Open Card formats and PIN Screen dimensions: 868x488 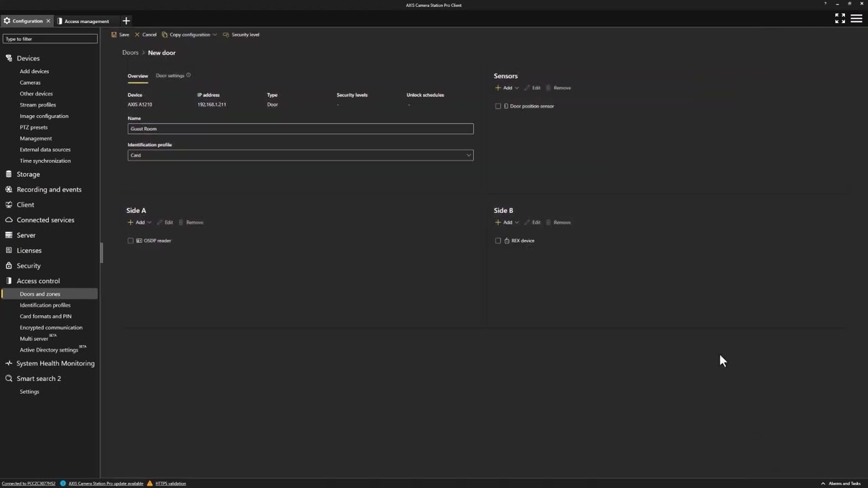pyautogui.click(x=45, y=317)
